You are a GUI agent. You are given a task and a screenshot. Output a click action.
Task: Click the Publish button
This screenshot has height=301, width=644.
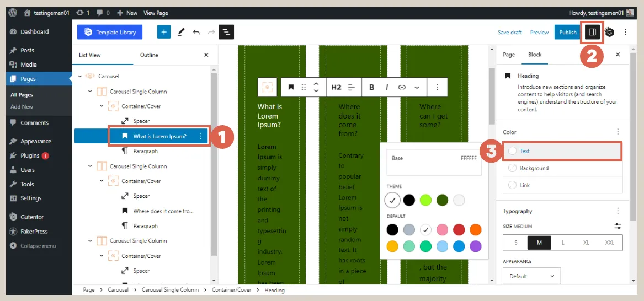(x=567, y=32)
